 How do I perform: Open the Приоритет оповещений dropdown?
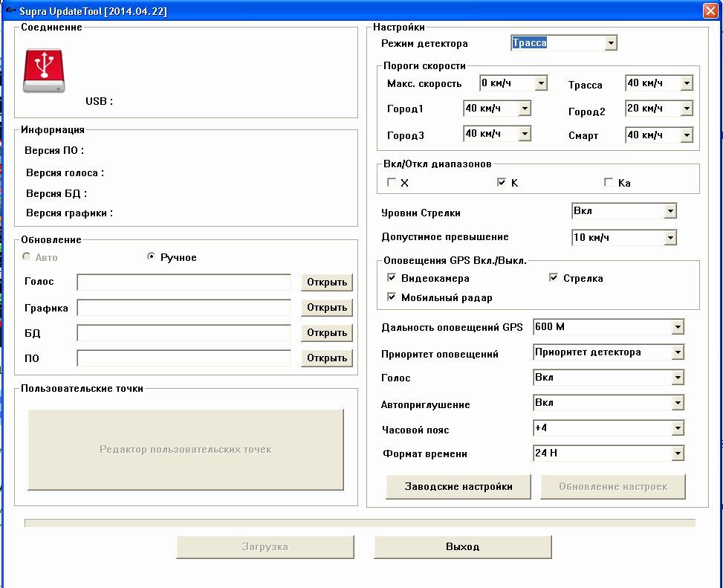tap(677, 352)
